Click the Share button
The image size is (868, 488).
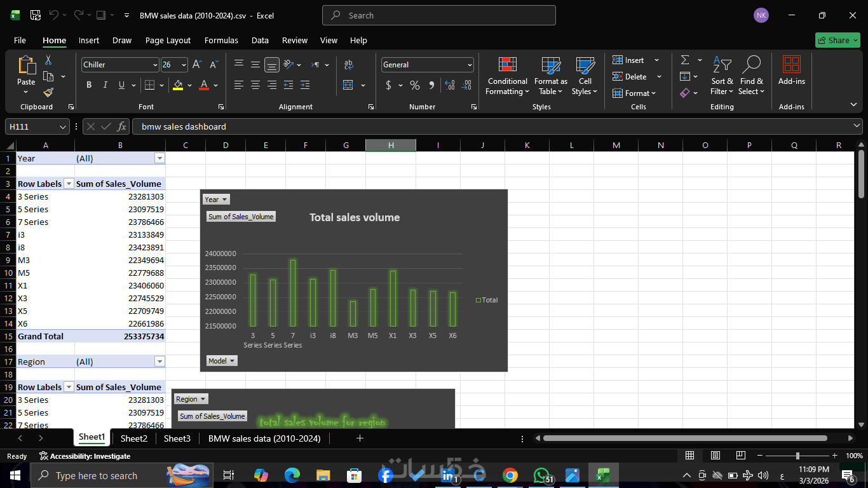click(837, 40)
